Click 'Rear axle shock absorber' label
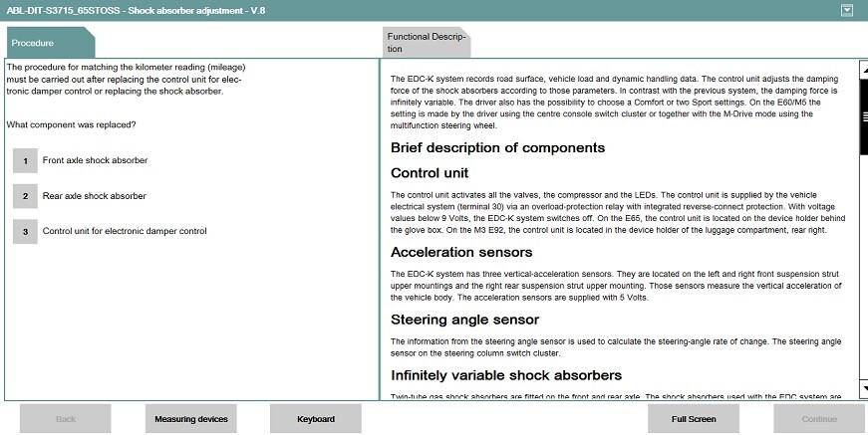Viewport: 868px width, 435px height. [94, 196]
